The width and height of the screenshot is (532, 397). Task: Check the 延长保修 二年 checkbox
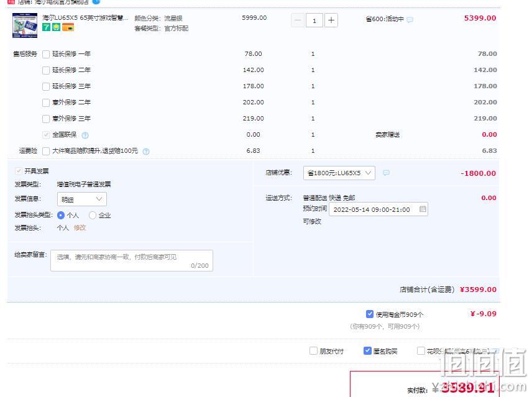[x=46, y=71]
